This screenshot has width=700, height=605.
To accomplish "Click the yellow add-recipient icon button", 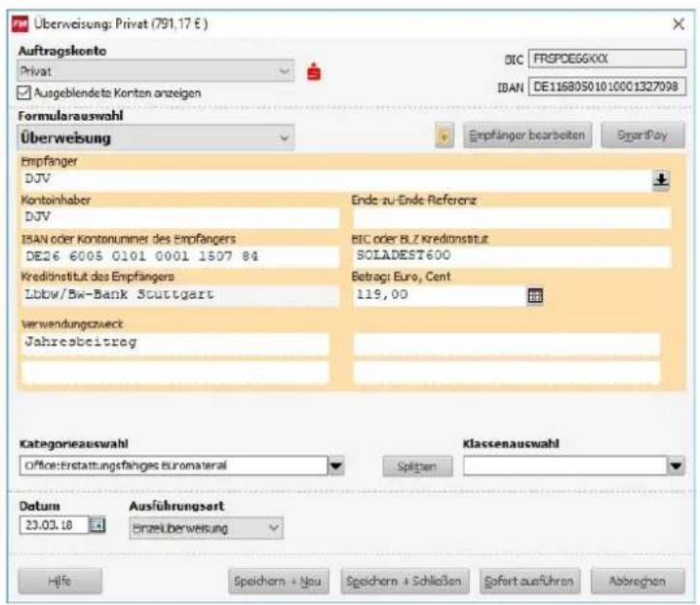I will (445, 135).
